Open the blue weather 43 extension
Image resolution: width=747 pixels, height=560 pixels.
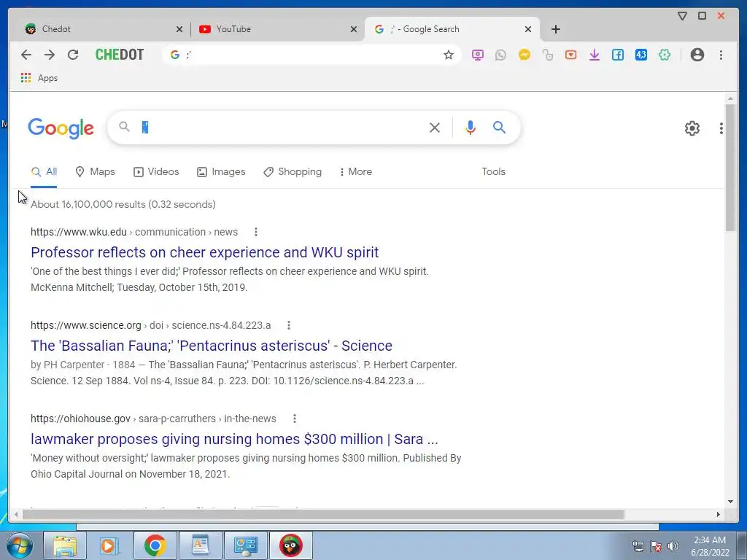[640, 55]
